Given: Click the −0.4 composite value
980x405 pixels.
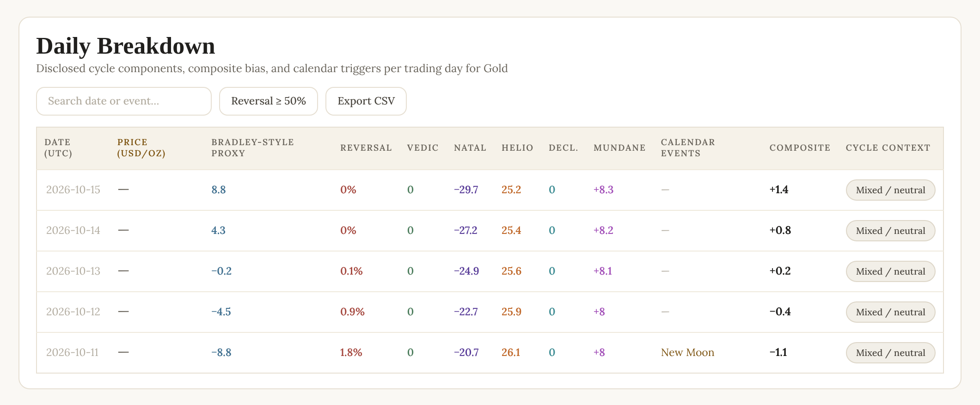Looking at the screenshot, I should tap(780, 312).
